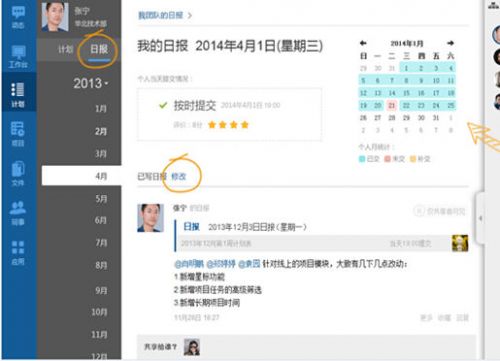Click the green 按时提交 checkmark icon
Screen dimensions: 500x361
(x=163, y=105)
